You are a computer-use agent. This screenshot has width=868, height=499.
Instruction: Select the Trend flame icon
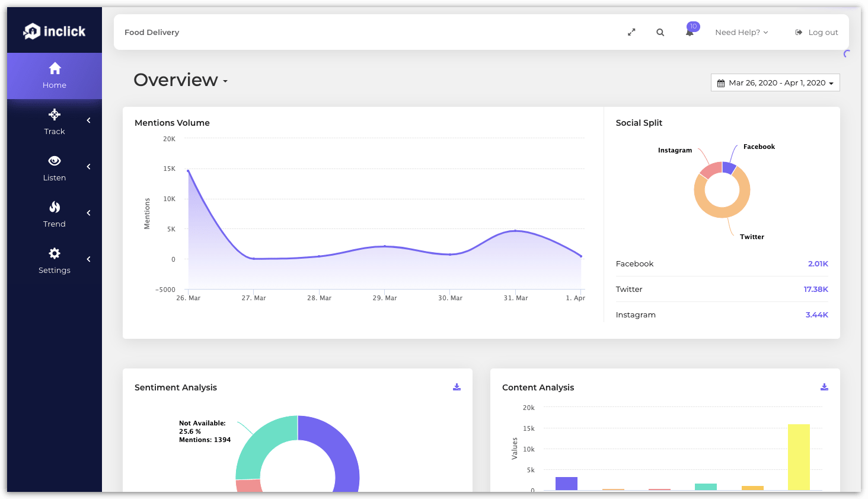[x=54, y=207]
